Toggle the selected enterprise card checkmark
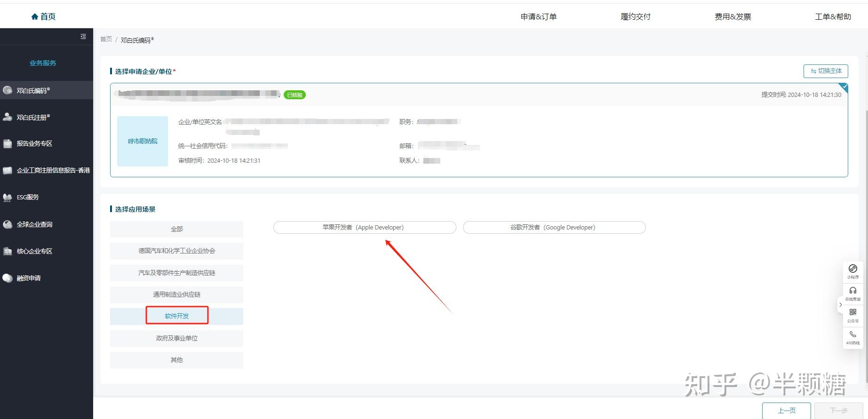 (844, 87)
